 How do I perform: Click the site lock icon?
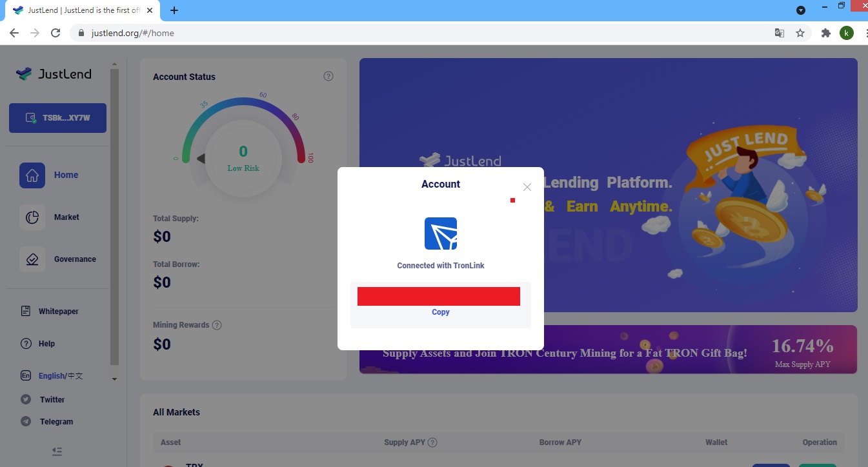(81, 33)
